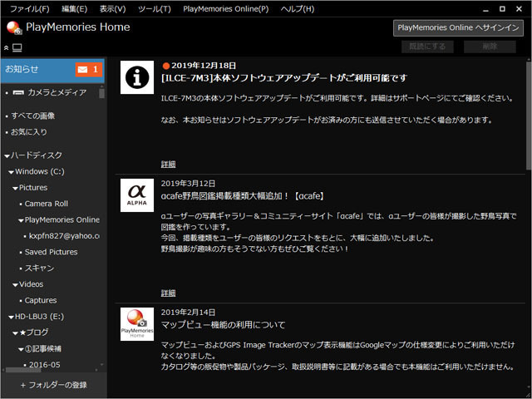532x399 pixels.
Task: Open 詳細 link under αcafe notice
Action: click(x=168, y=293)
